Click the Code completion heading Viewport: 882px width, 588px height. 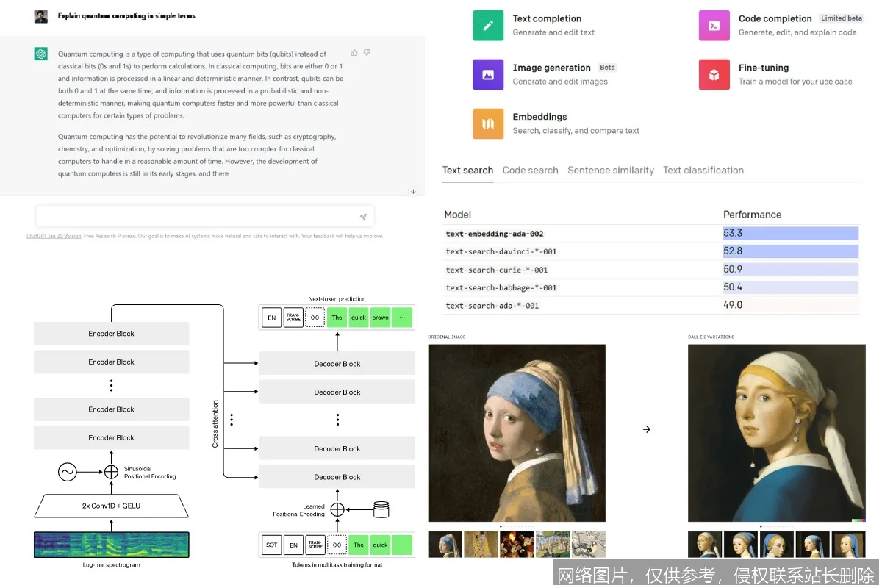pyautogui.click(x=775, y=19)
